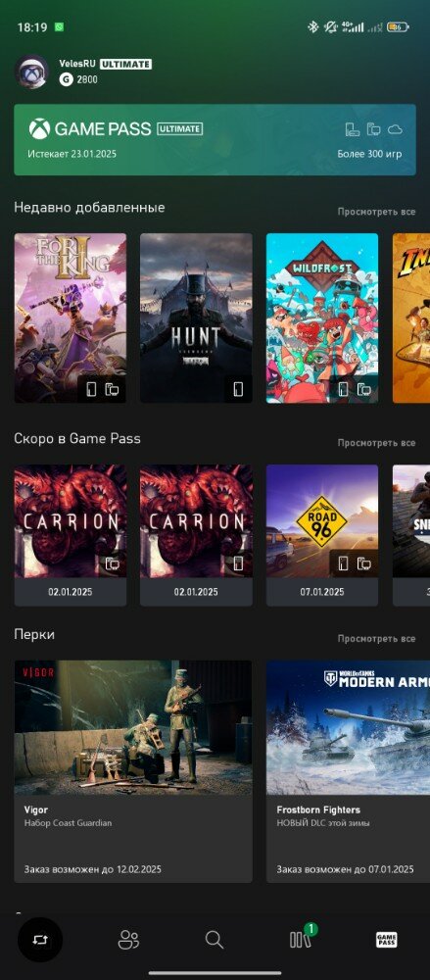Open For The King II game cover
Viewport: 430px width, 980px height.
[70, 318]
